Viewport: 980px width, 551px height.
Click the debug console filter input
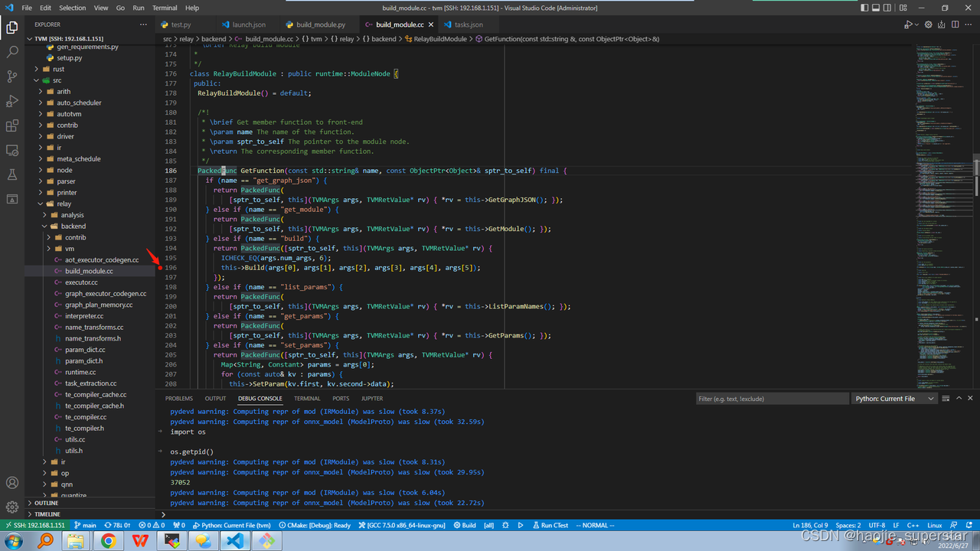tap(773, 399)
